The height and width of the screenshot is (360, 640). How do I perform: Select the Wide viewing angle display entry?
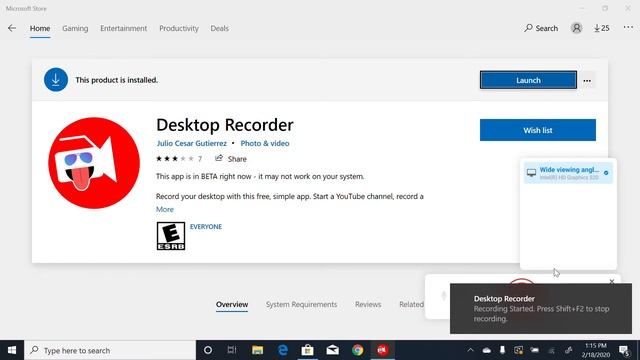(568, 173)
